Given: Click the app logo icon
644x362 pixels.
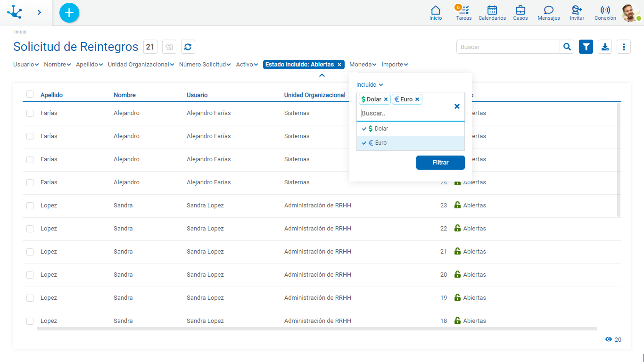Looking at the screenshot, I should point(15,12).
